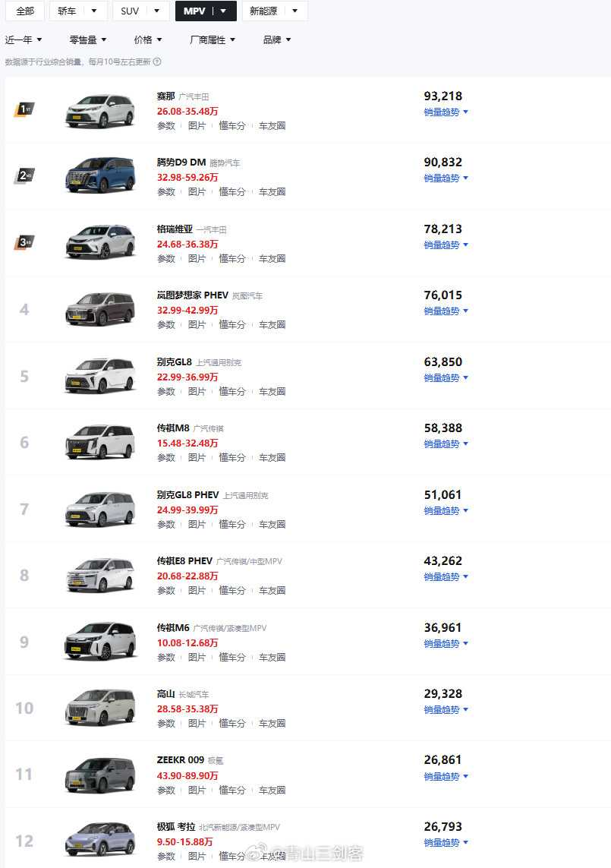
Task: Open the 岚图梦想家 PHEV car image
Action: (x=99, y=309)
